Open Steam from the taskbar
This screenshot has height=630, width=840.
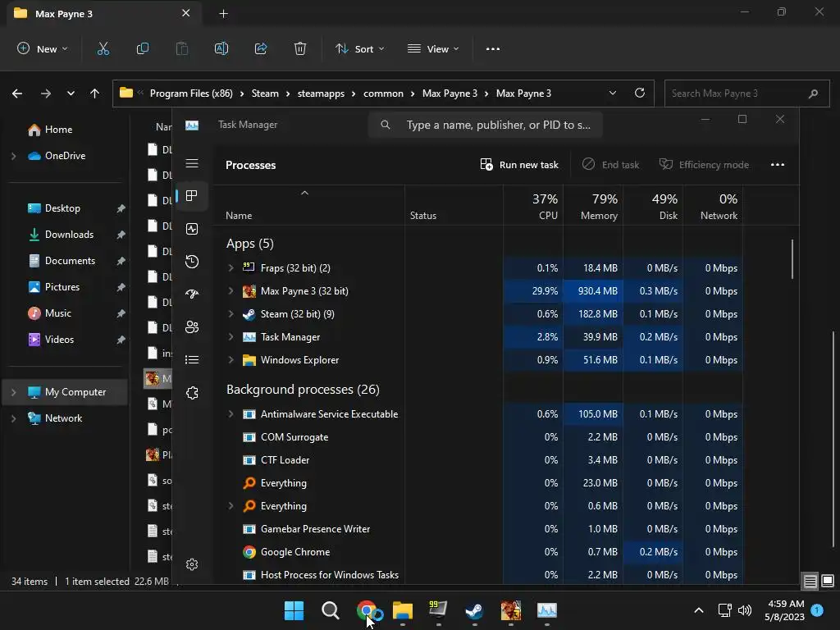474,610
